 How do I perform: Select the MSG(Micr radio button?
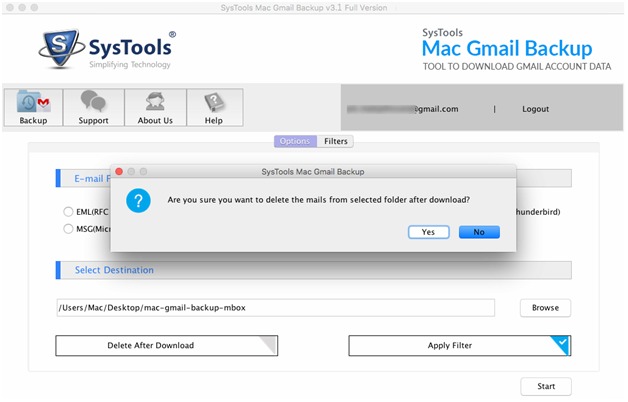point(68,229)
